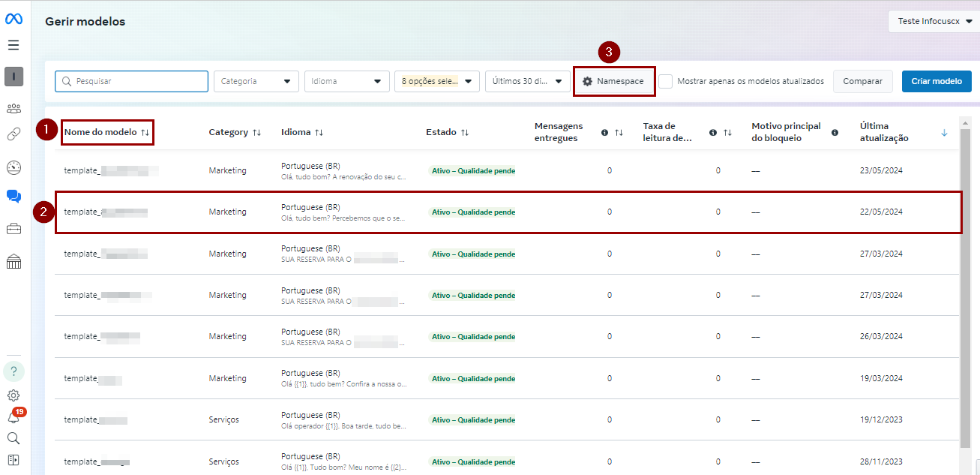
Task: Open the link icon in sidebar
Action: pos(13,134)
